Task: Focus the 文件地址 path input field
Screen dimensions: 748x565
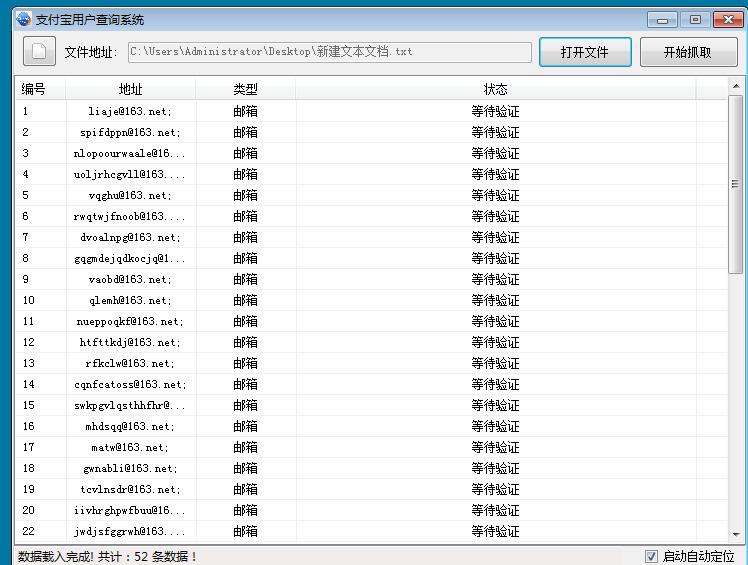Action: (330, 52)
